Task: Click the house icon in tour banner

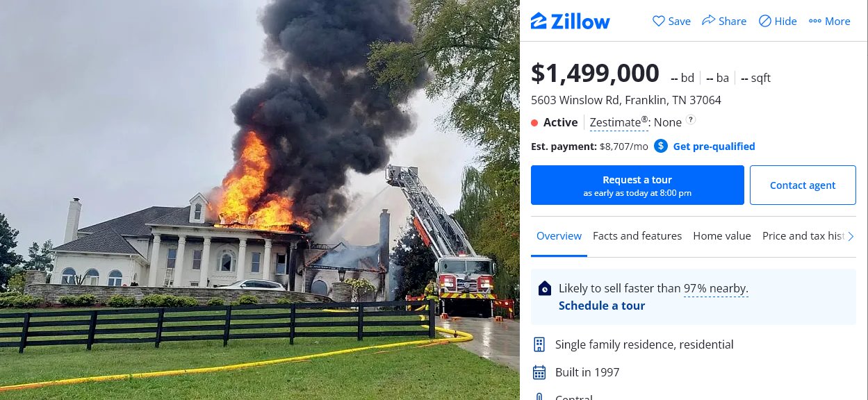Action: (x=546, y=289)
